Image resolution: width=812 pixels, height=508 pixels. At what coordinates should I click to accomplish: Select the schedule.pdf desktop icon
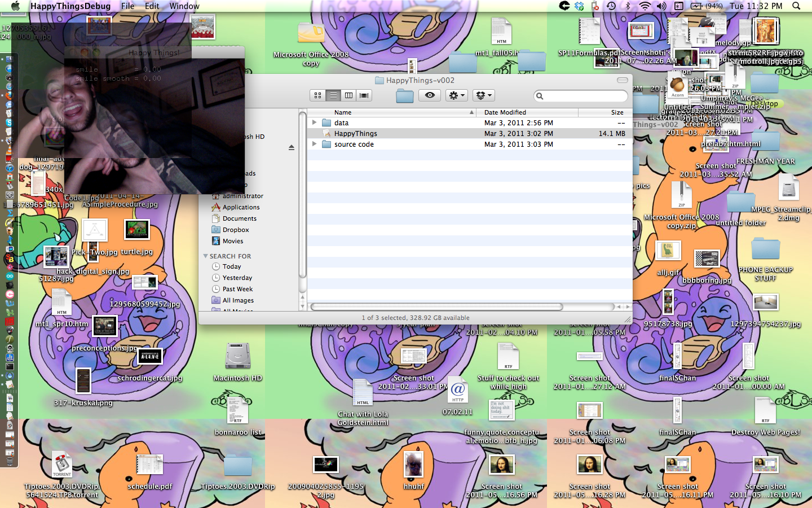[x=149, y=465]
